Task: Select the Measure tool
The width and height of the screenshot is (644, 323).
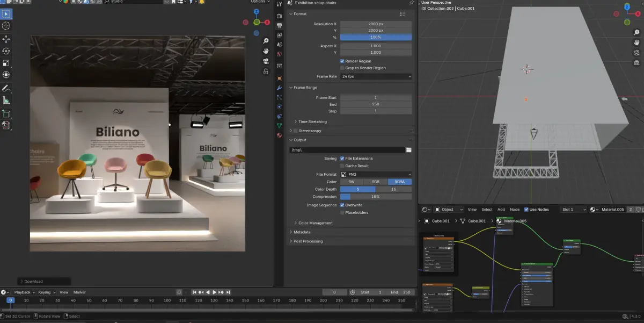Action: (x=6, y=101)
